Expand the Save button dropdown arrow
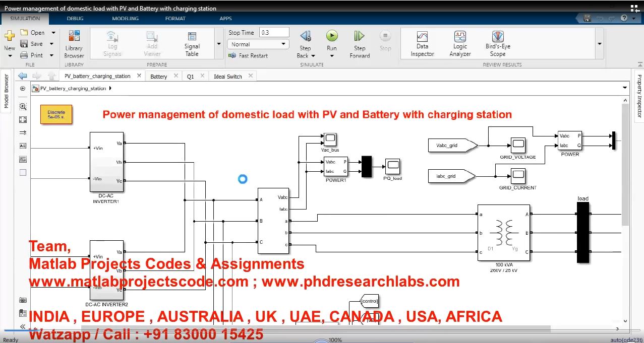Image resolution: width=644 pixels, height=343 pixels. tap(51, 44)
